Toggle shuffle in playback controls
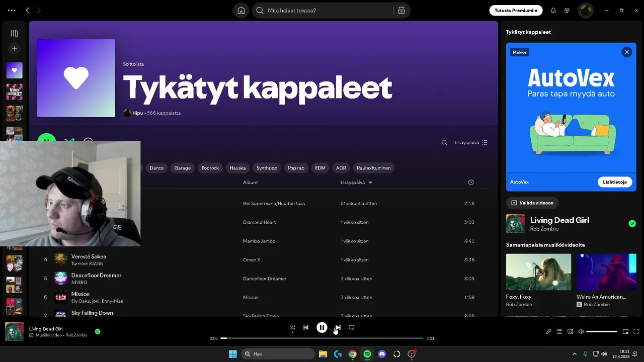 pos(292,328)
